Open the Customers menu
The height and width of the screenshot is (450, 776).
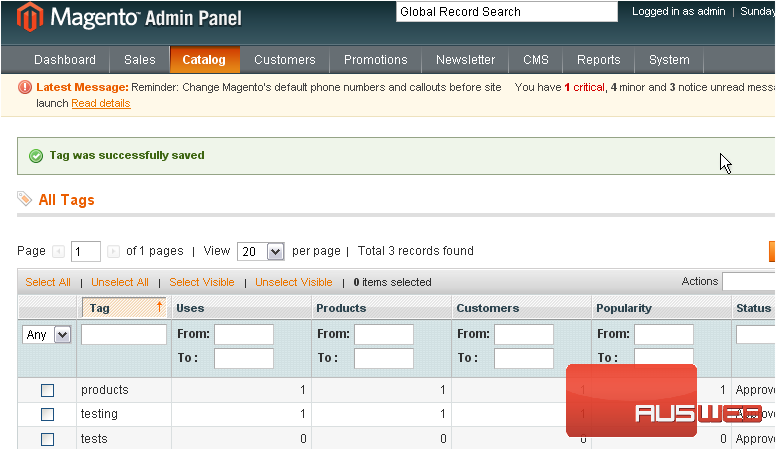point(284,60)
